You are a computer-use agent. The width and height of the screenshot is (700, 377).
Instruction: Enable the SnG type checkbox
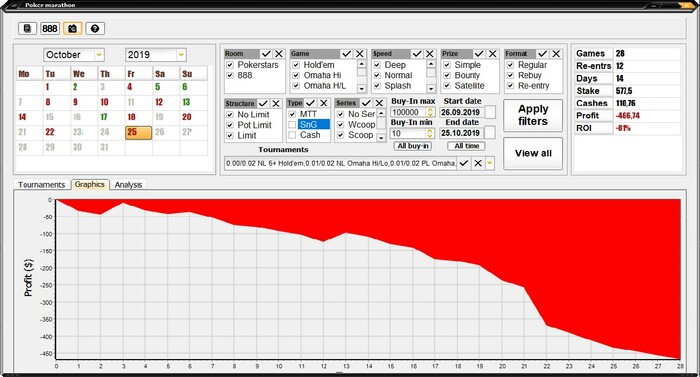click(292, 125)
